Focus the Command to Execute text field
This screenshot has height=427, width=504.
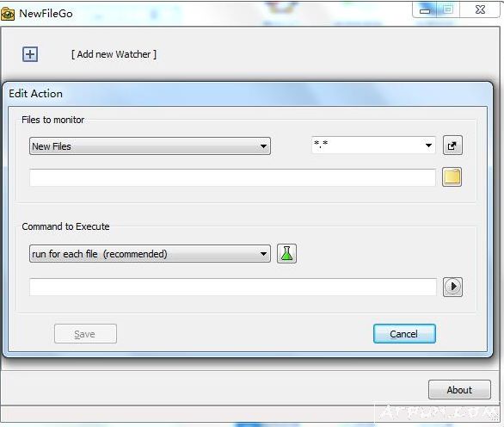[x=233, y=287]
